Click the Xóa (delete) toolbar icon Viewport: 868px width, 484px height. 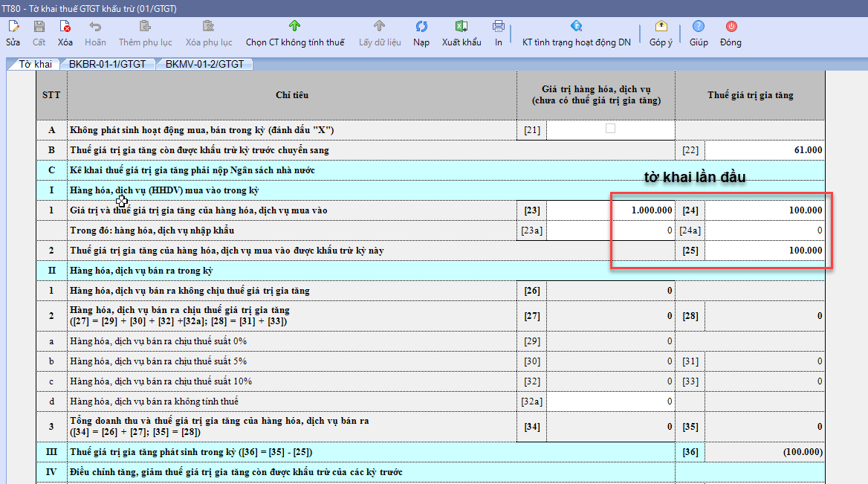(65, 27)
